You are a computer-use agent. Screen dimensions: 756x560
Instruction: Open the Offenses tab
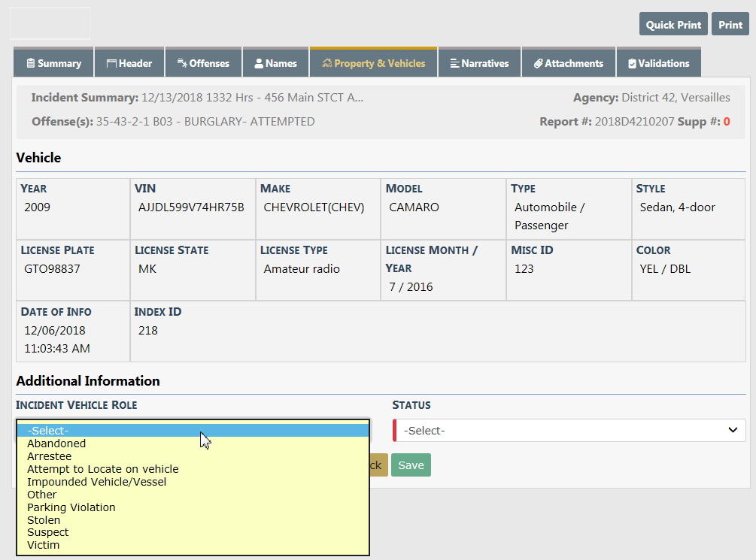[204, 64]
